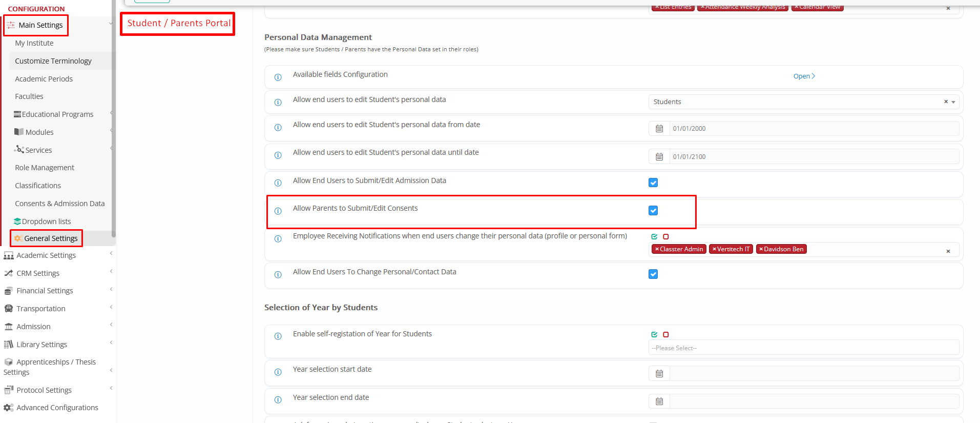Remove the Classter Admin tag
The height and width of the screenshot is (423, 980).
click(x=657, y=249)
